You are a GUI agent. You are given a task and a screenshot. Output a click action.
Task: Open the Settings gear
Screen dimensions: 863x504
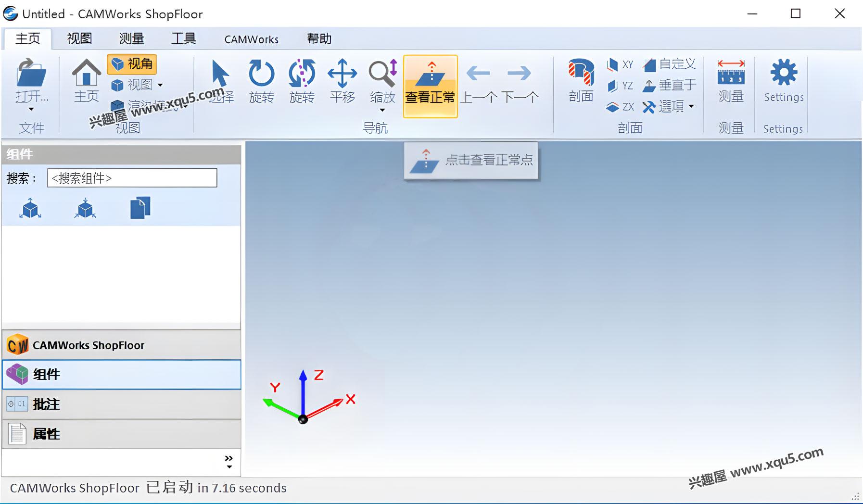click(x=784, y=80)
